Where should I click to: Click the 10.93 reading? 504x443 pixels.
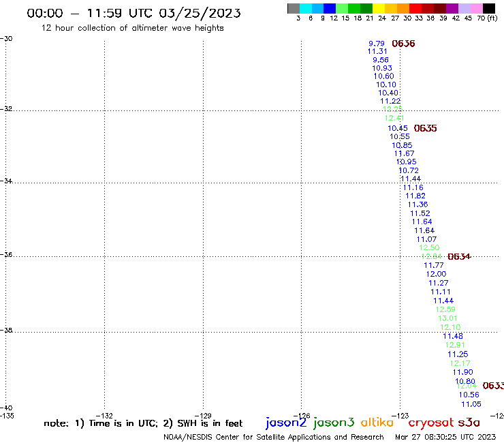[x=382, y=68]
